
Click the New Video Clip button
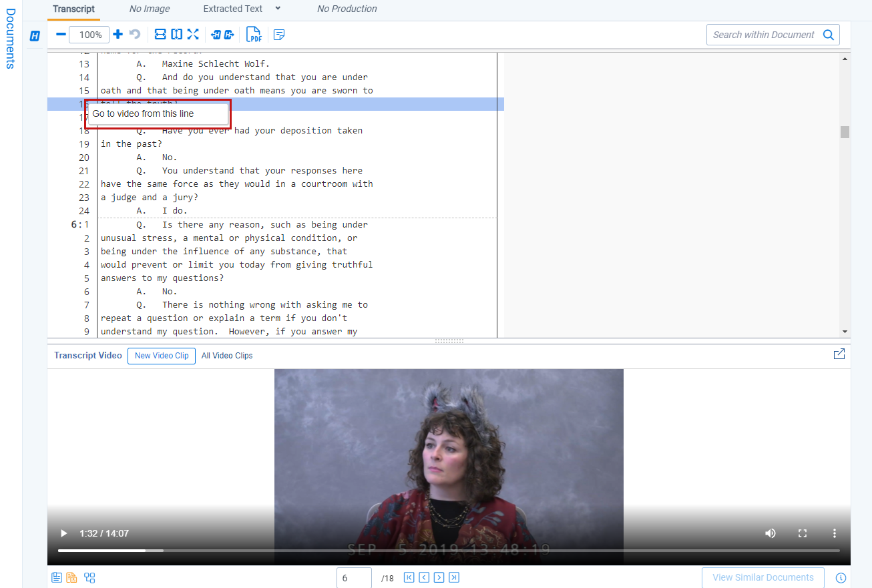pos(162,356)
